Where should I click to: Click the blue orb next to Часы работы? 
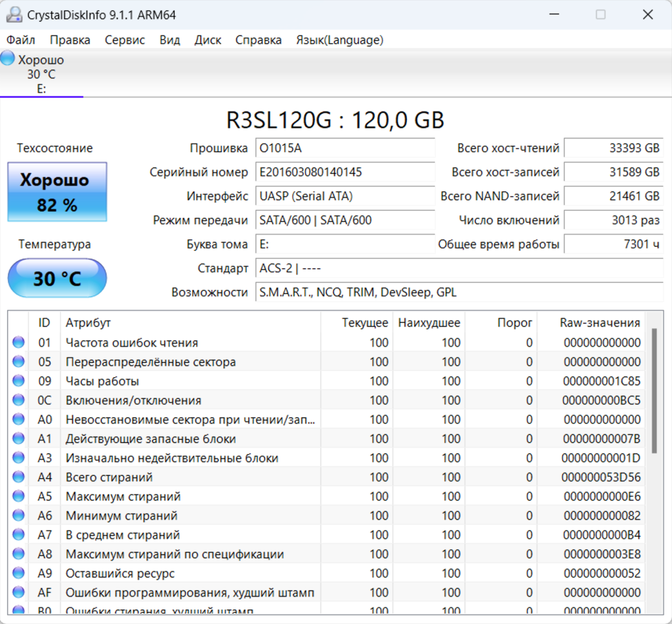pos(18,381)
